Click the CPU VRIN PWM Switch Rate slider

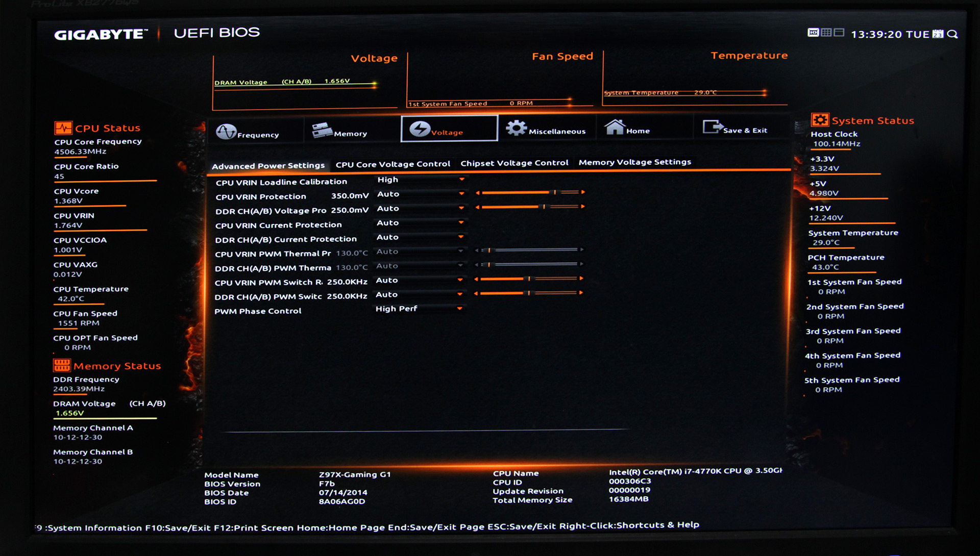coord(529,279)
